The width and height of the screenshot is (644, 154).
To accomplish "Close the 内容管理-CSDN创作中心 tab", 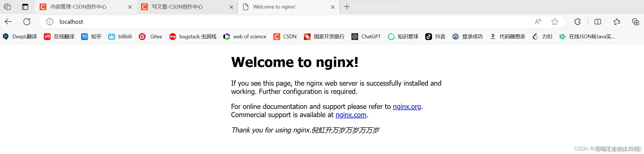I will (130, 7).
